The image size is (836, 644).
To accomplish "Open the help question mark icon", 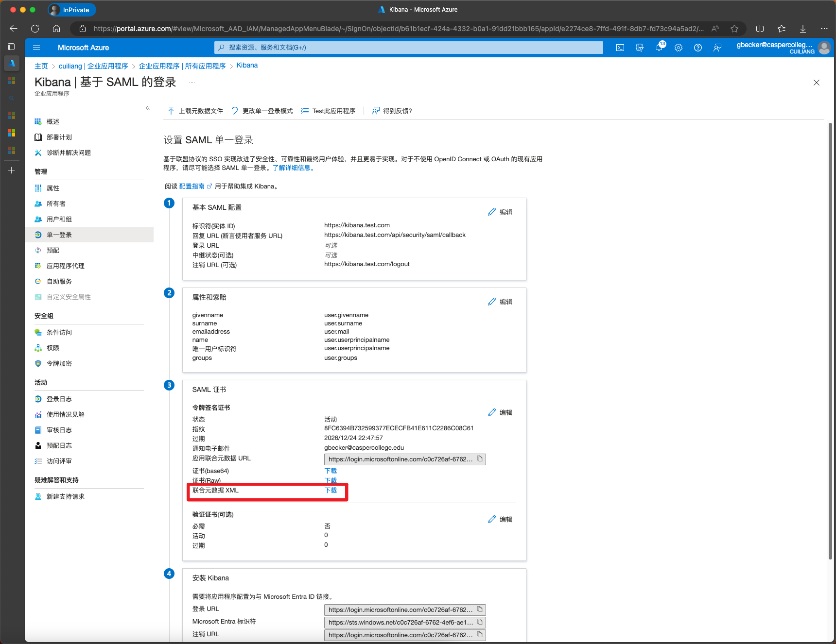I will coord(698,48).
